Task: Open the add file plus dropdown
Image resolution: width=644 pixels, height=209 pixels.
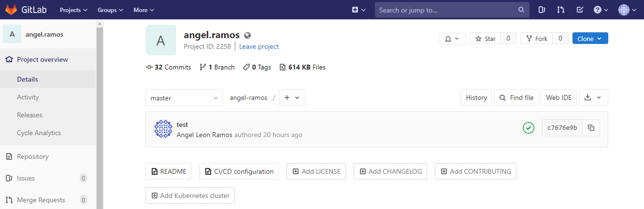Action: tap(292, 98)
